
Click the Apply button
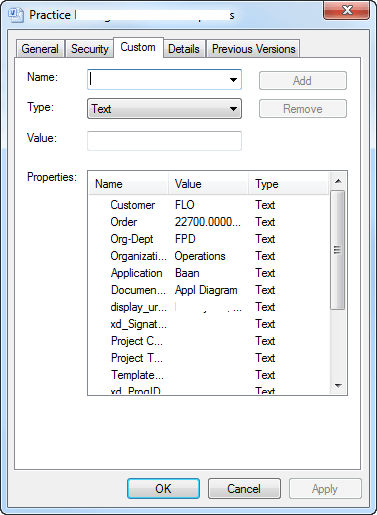[x=325, y=489]
